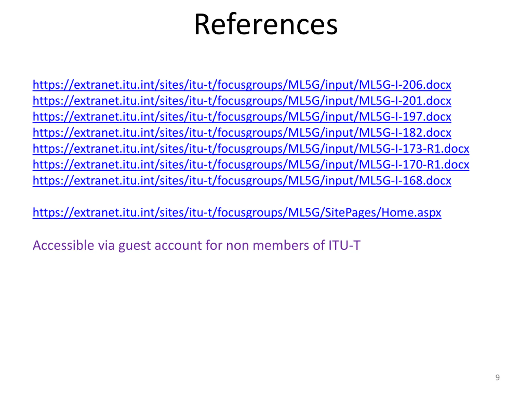Open the ML5G-I-206.docx link
The width and height of the screenshot is (532, 399).
coord(242,85)
